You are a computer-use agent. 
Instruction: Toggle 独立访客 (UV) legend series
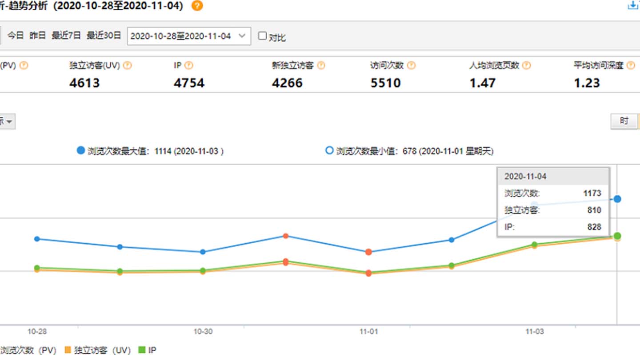pyautogui.click(x=97, y=350)
